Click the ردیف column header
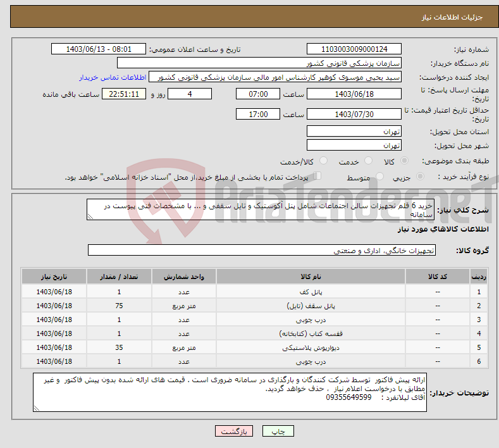This screenshot has height=448, width=499. click(479, 277)
